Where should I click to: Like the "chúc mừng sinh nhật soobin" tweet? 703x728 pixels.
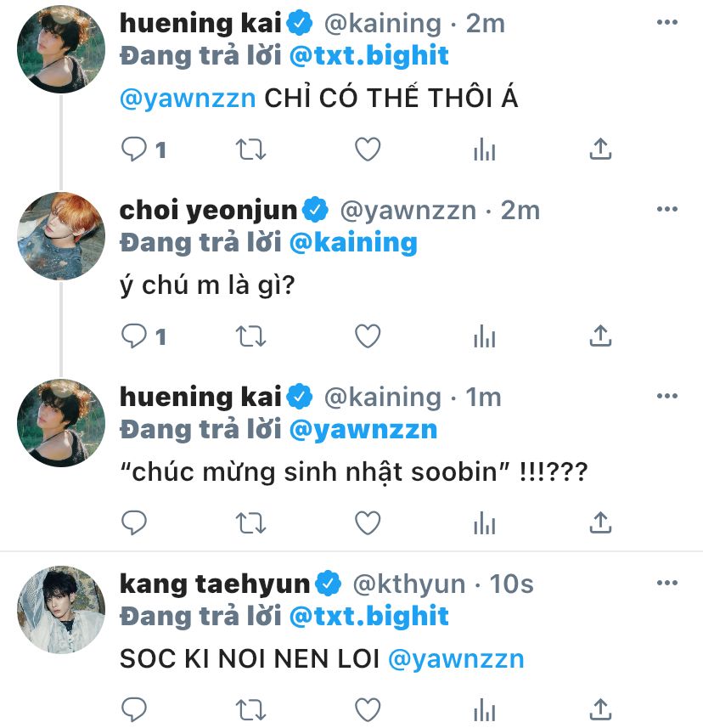tap(367, 523)
